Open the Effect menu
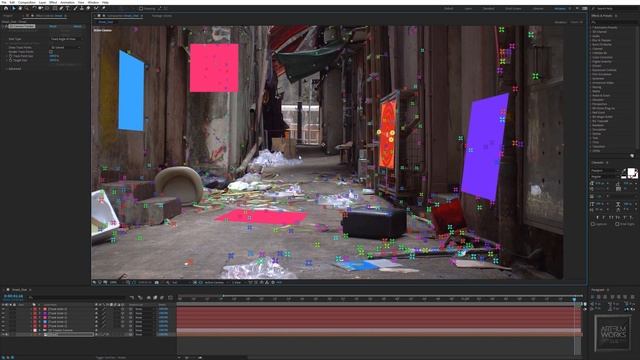This screenshot has height=360, width=640. [x=53, y=2]
